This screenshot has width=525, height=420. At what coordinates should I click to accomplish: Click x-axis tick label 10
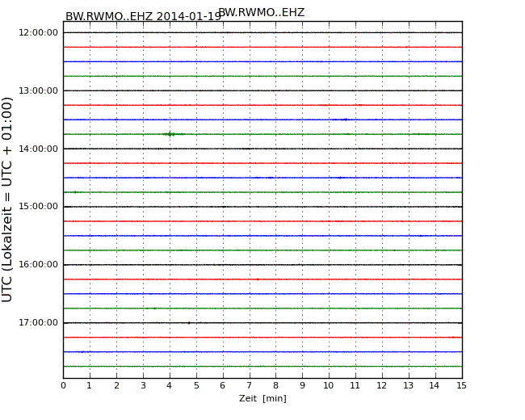329,385
